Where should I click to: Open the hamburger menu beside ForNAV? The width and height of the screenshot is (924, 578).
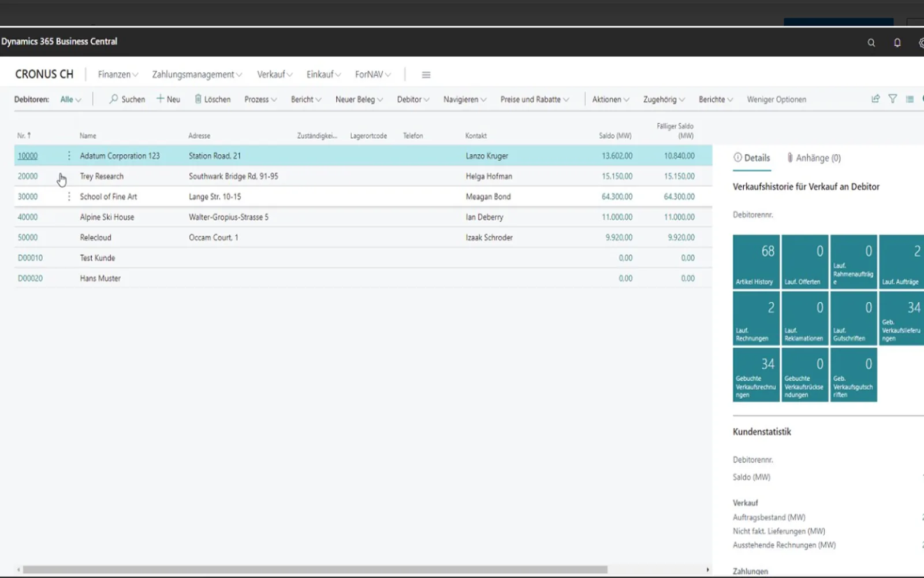[426, 75]
